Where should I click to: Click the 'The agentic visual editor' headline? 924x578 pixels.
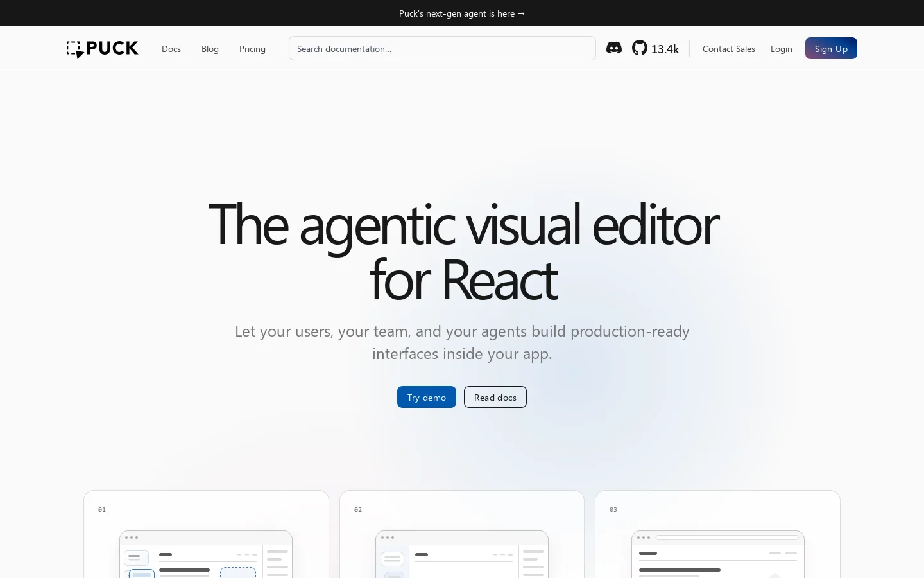click(463, 251)
